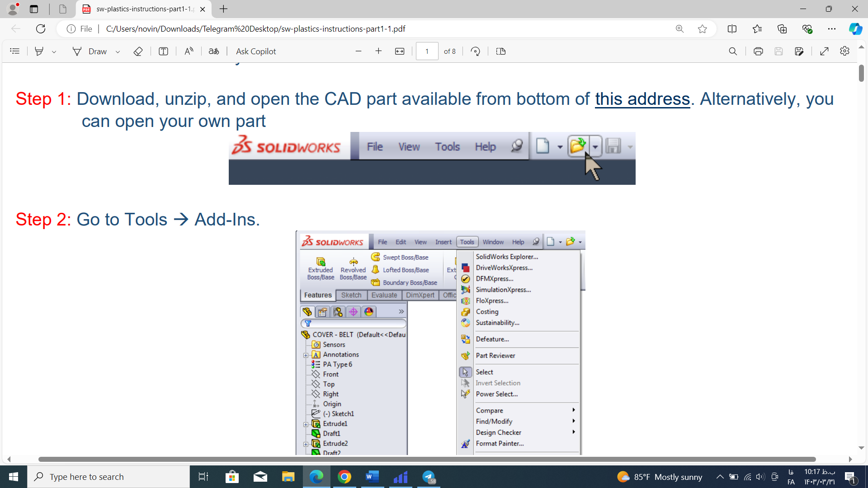The width and height of the screenshot is (868, 488).
Task: Open clock and calendar
Action: tap(820, 477)
